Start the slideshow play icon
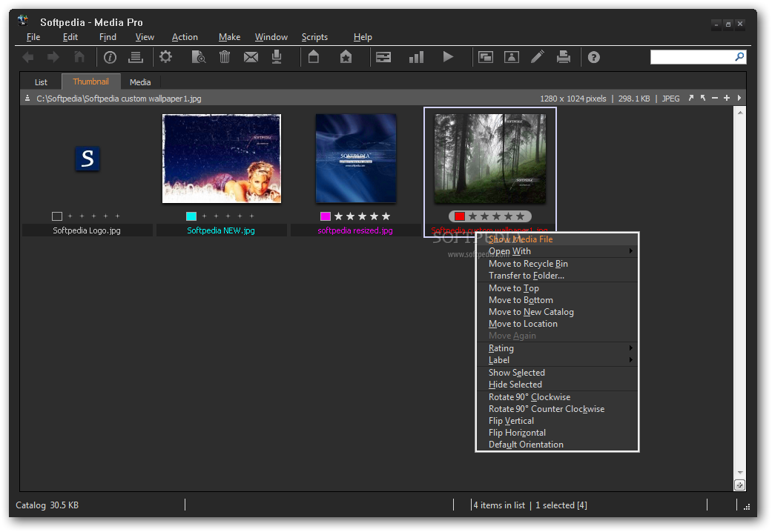The height and width of the screenshot is (532, 772). click(447, 56)
